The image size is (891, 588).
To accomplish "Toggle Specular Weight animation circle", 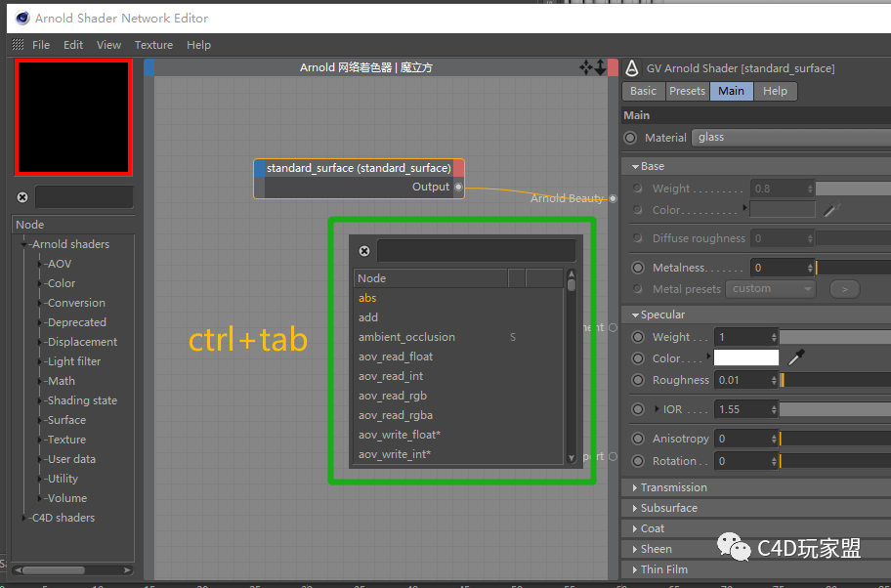I will point(638,337).
